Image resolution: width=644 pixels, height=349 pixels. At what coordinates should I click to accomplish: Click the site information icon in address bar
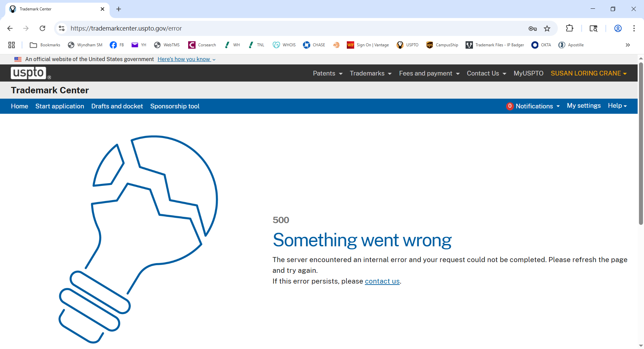62,29
